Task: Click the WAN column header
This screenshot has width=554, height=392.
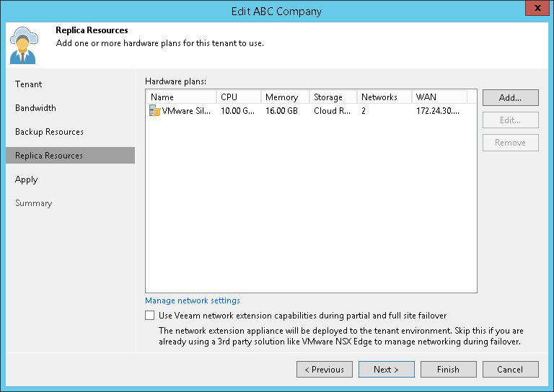Action: (x=439, y=97)
